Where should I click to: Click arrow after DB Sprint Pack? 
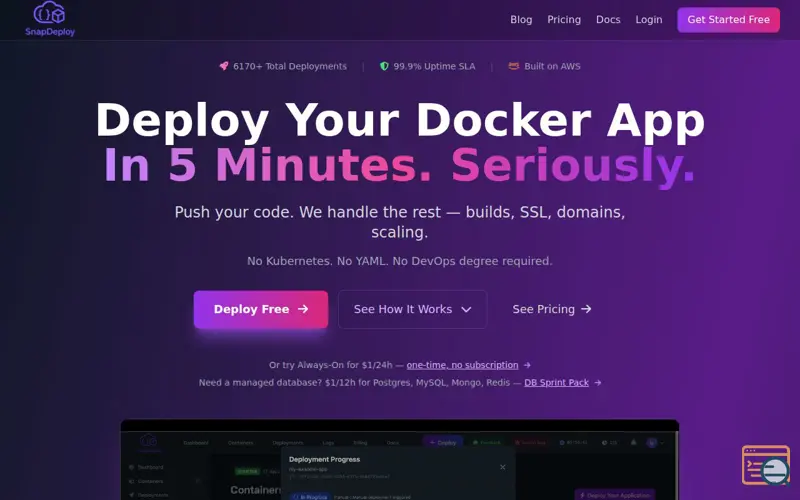click(597, 383)
